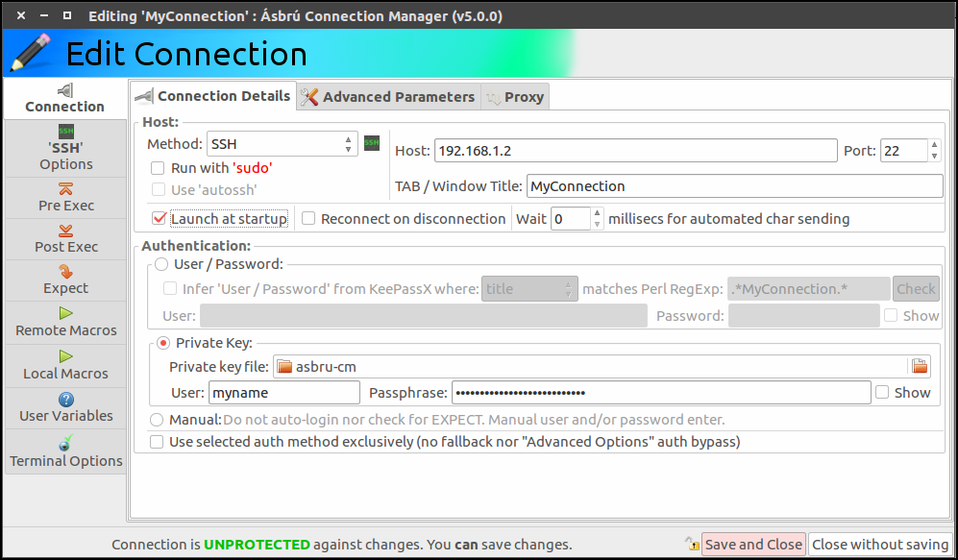Select the User / Password radio button
This screenshot has width=958, height=560.
(x=161, y=264)
